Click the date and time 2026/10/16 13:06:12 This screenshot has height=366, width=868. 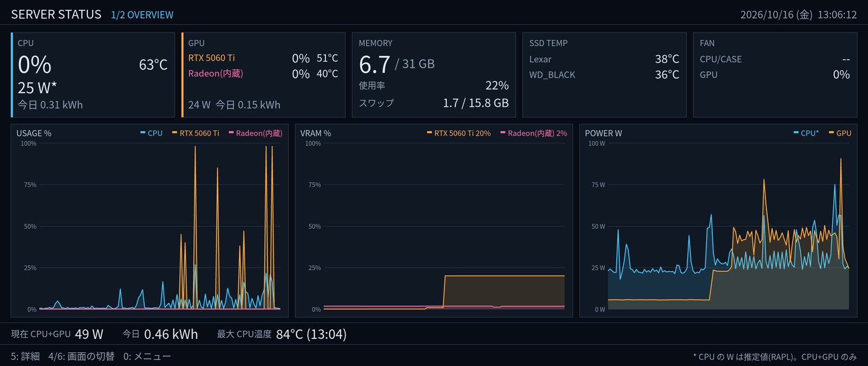799,15
